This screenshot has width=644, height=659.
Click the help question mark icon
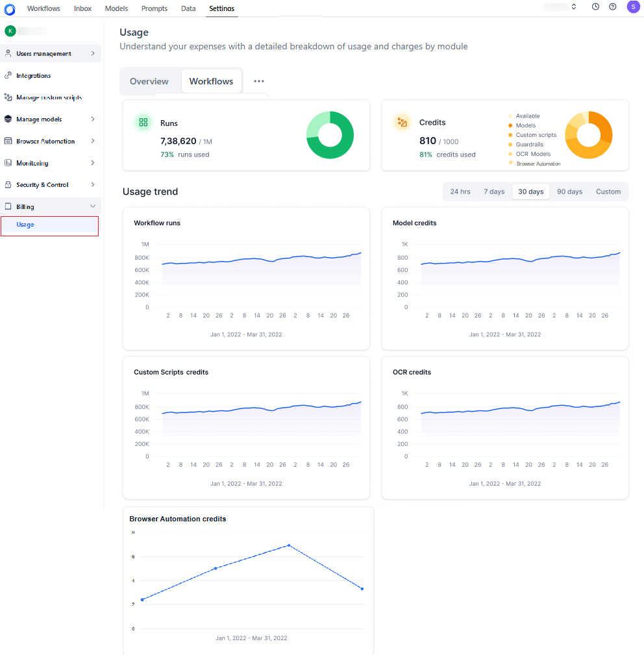(613, 7)
